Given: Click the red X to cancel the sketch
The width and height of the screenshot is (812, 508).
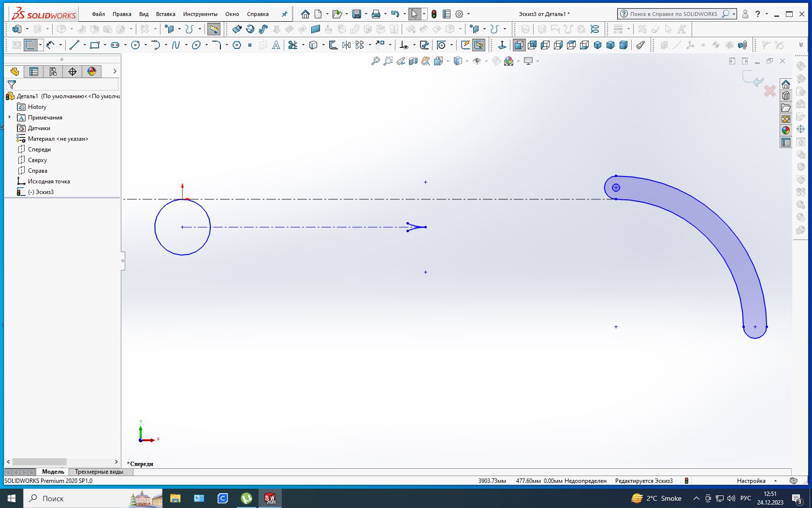Looking at the screenshot, I should (769, 91).
